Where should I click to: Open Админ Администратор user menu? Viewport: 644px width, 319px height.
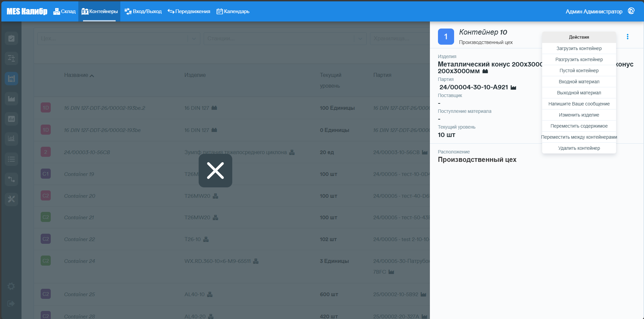pos(594,11)
